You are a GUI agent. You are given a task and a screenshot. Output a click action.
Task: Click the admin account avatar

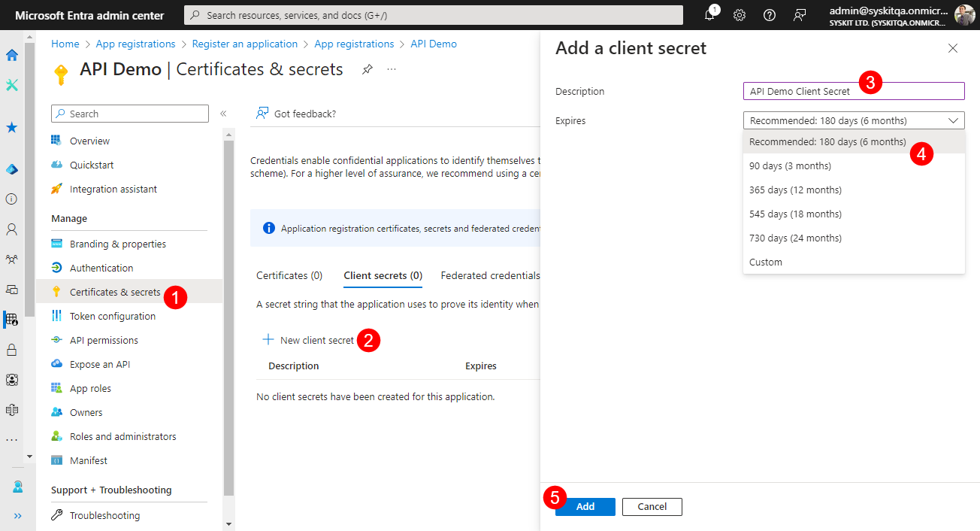coord(964,15)
